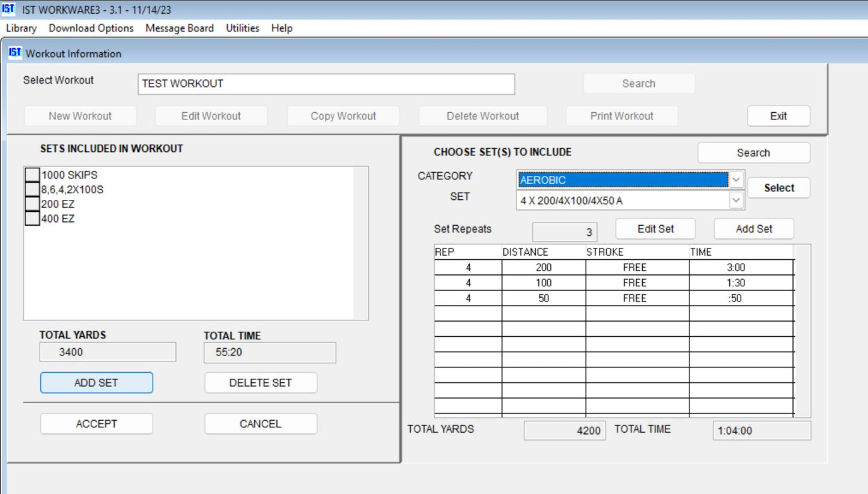The height and width of the screenshot is (494, 868).
Task: Click the 400 EZ list entry
Action: click(58, 218)
